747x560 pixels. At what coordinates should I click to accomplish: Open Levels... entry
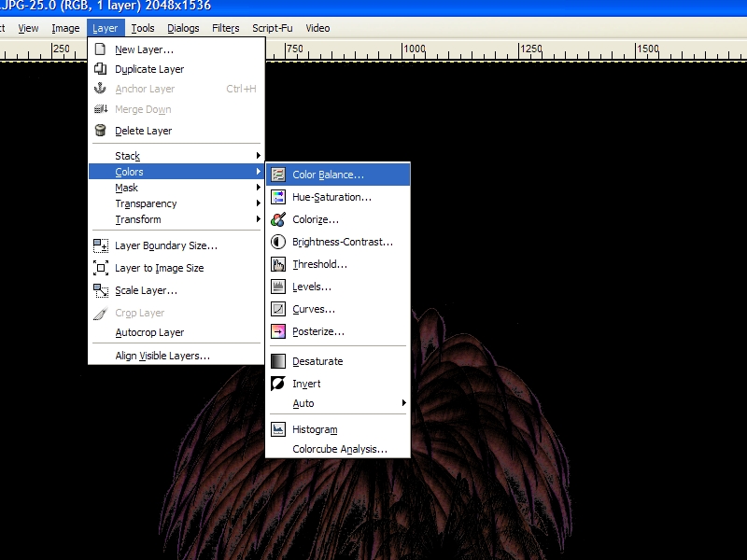click(x=338, y=287)
